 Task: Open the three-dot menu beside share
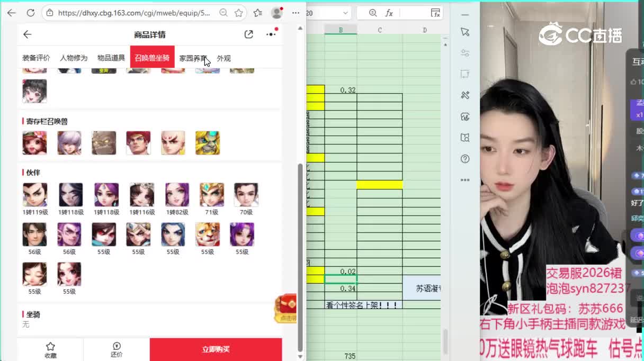pyautogui.click(x=271, y=34)
